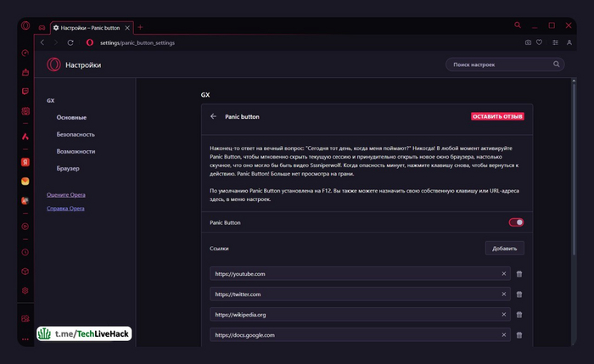The height and width of the screenshot is (364, 594).
Task: Open tab search magnifier in title bar
Action: (518, 25)
